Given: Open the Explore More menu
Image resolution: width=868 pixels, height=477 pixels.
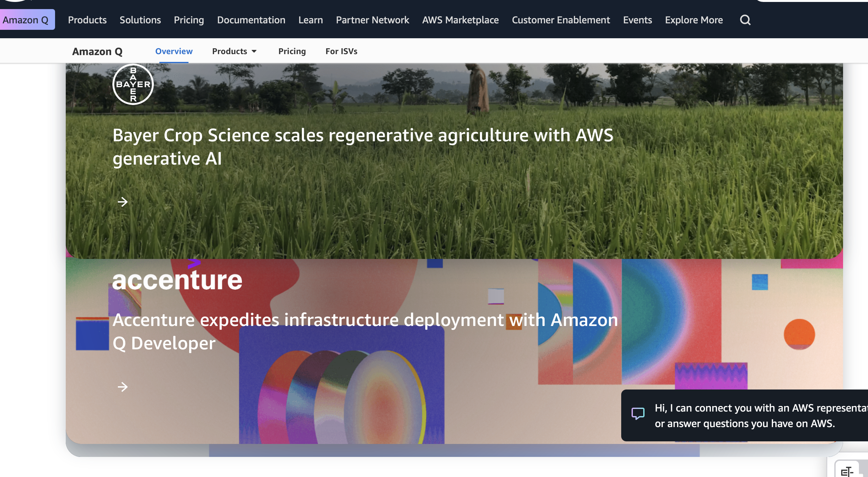Looking at the screenshot, I should click(x=694, y=20).
